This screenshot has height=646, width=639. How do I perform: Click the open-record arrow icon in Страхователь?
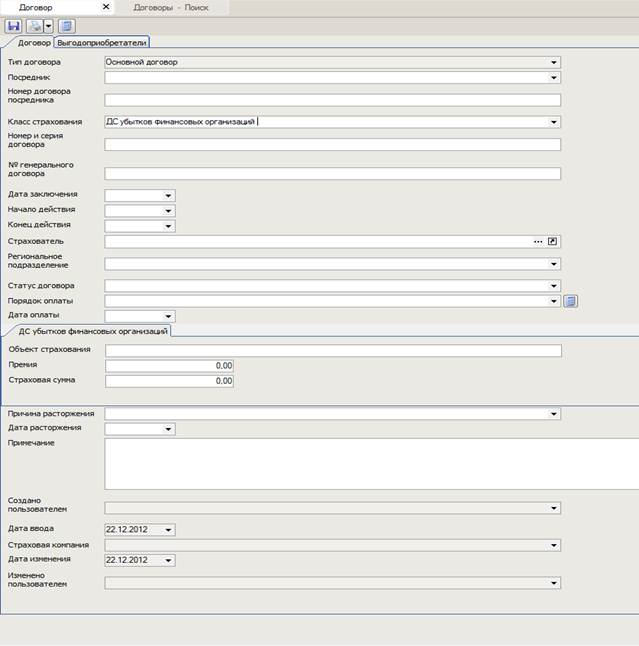click(552, 242)
